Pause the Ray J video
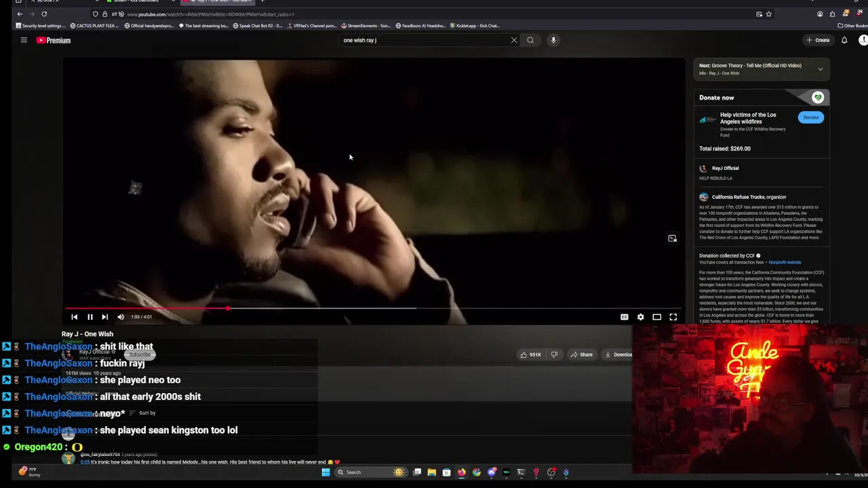Image resolution: width=868 pixels, height=488 pixels. point(90,317)
